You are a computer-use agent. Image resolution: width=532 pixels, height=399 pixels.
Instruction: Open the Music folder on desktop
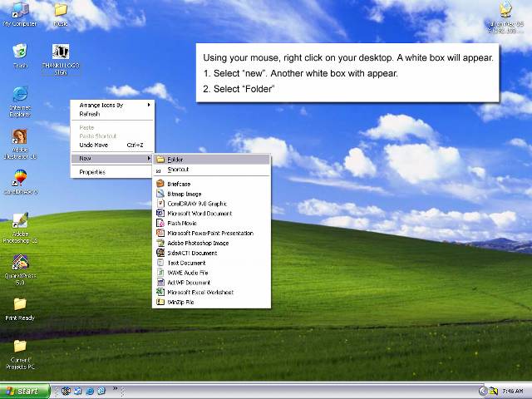pyautogui.click(x=61, y=14)
